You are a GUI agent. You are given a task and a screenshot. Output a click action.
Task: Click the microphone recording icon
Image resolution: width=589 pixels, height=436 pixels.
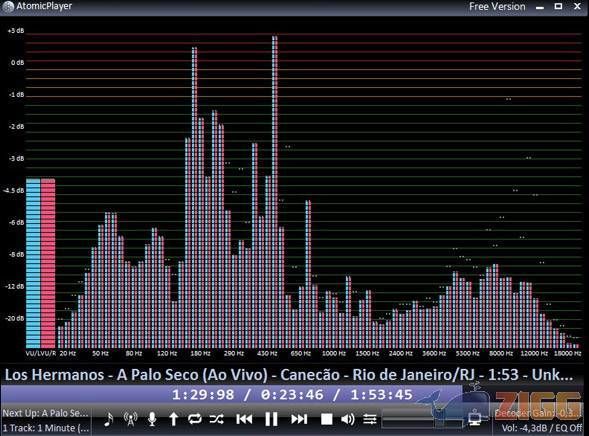(x=152, y=419)
